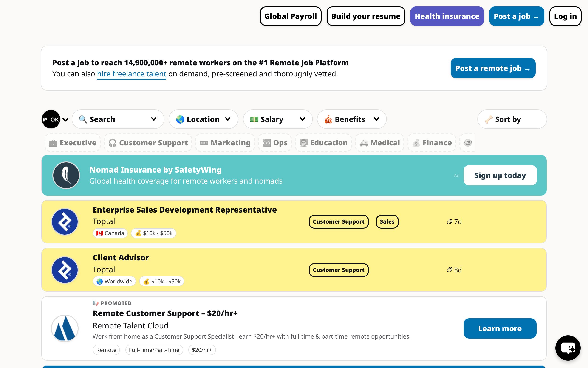588x368 pixels.
Task: Click Customer Support tag on Enterprise Sales job
Action: [339, 222]
